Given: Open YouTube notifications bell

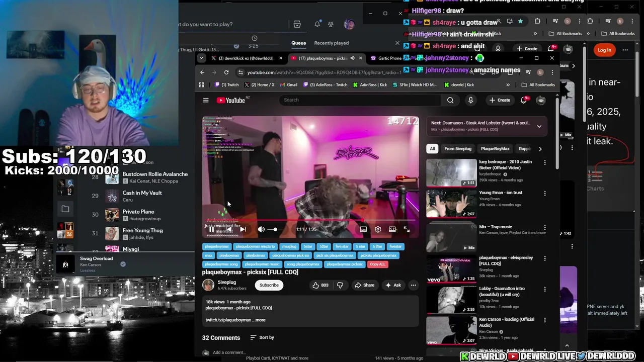Looking at the screenshot, I should pos(523,100).
